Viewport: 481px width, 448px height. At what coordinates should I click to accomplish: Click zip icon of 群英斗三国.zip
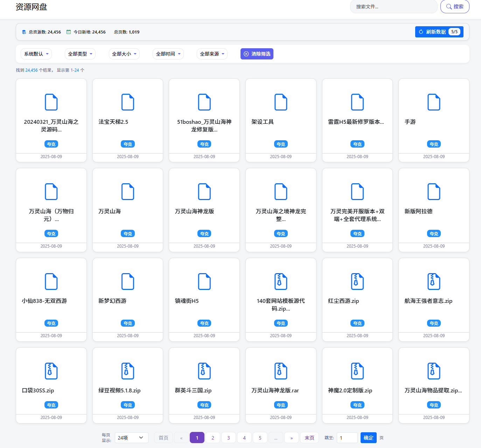[204, 371]
